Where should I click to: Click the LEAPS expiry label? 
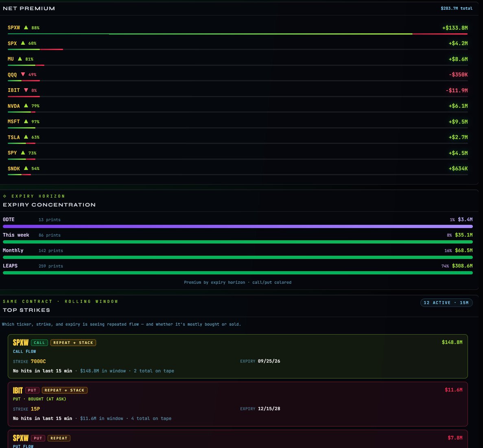10,265
